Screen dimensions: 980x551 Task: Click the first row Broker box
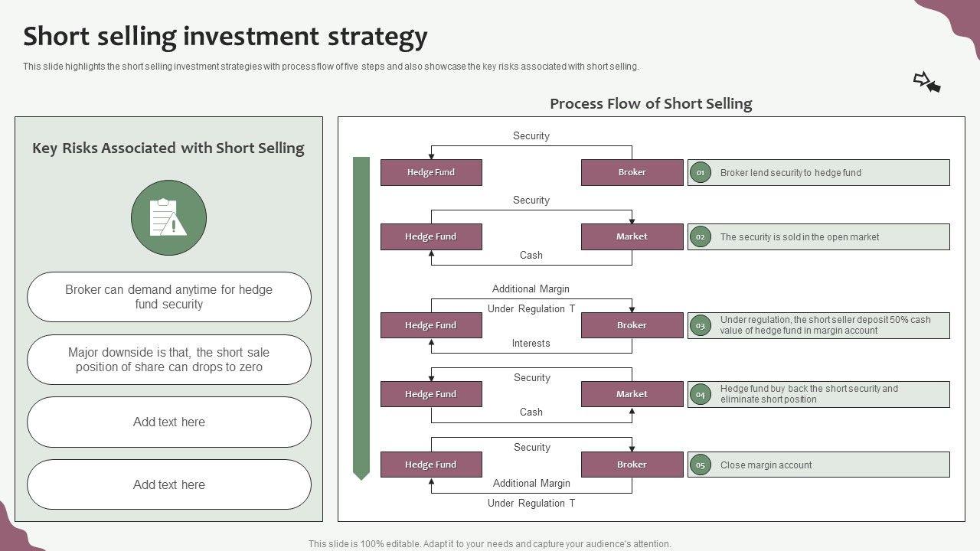click(632, 173)
